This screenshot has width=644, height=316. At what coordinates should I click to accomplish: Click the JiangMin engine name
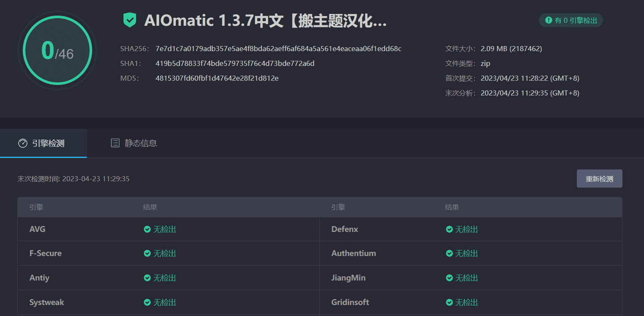pyautogui.click(x=349, y=278)
